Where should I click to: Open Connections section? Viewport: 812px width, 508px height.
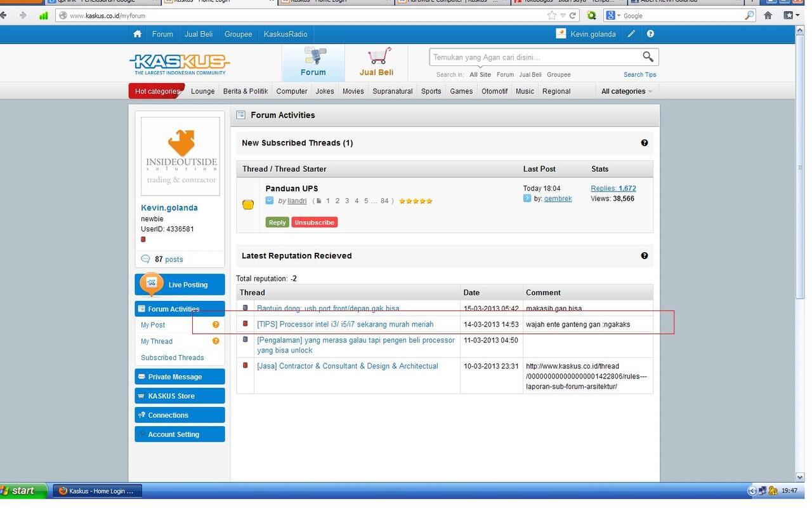pyautogui.click(x=180, y=415)
